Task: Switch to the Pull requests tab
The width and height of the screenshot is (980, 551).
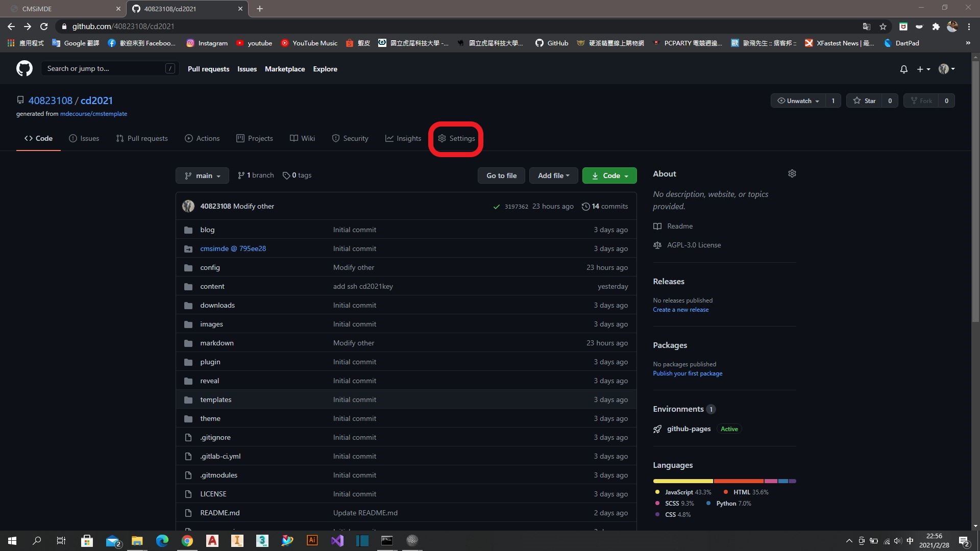Action: [142, 138]
